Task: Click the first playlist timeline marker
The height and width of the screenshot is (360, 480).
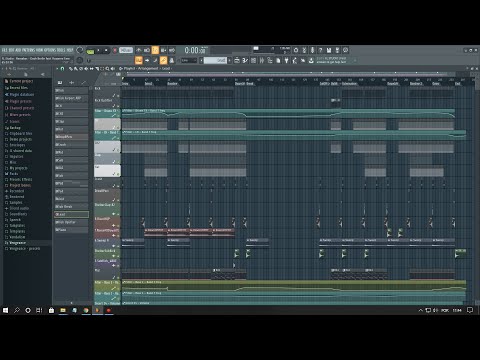Action: click(x=125, y=84)
